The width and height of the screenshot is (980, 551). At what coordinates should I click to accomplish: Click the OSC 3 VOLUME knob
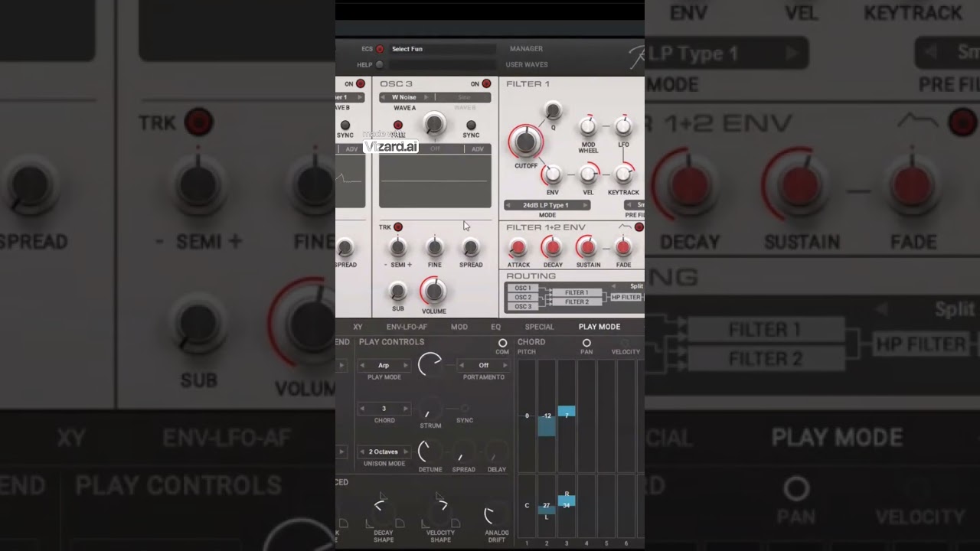pos(434,291)
